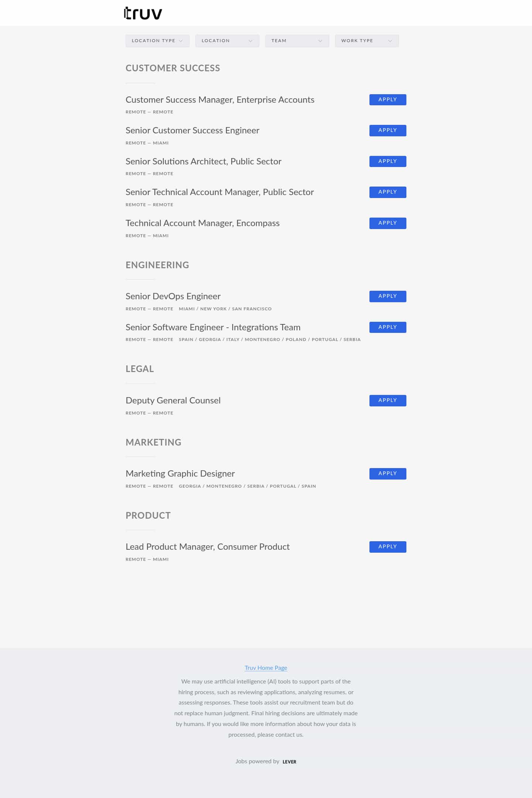The width and height of the screenshot is (532, 798).
Task: Apply for Senior Software Engineer, Integrations Team
Action: click(x=387, y=327)
